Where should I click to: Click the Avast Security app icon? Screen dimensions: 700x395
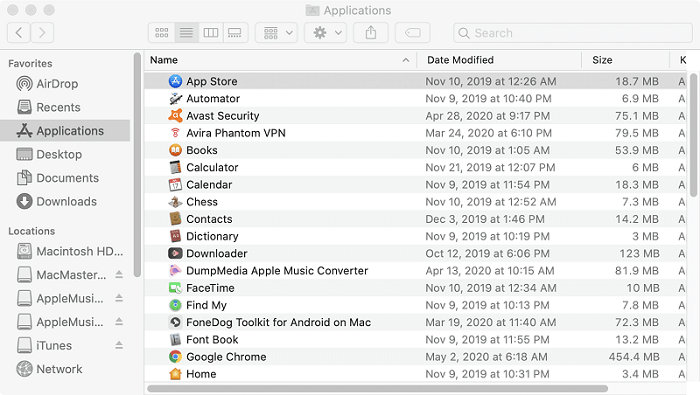[x=175, y=116]
